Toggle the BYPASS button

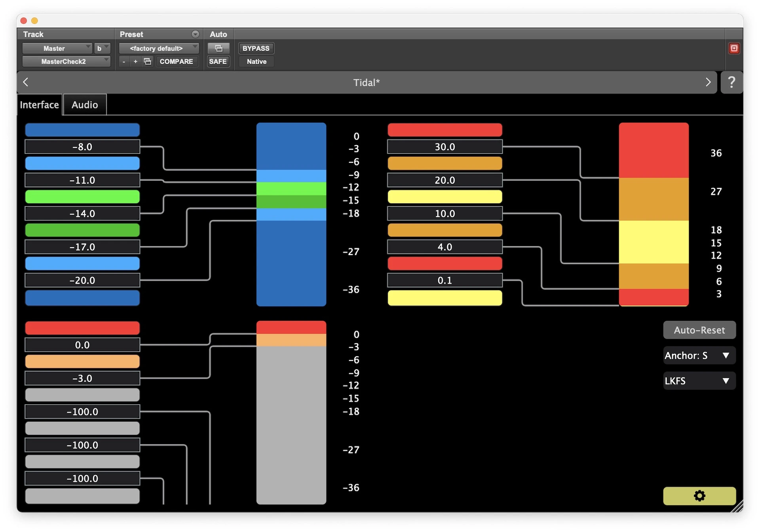coord(256,48)
